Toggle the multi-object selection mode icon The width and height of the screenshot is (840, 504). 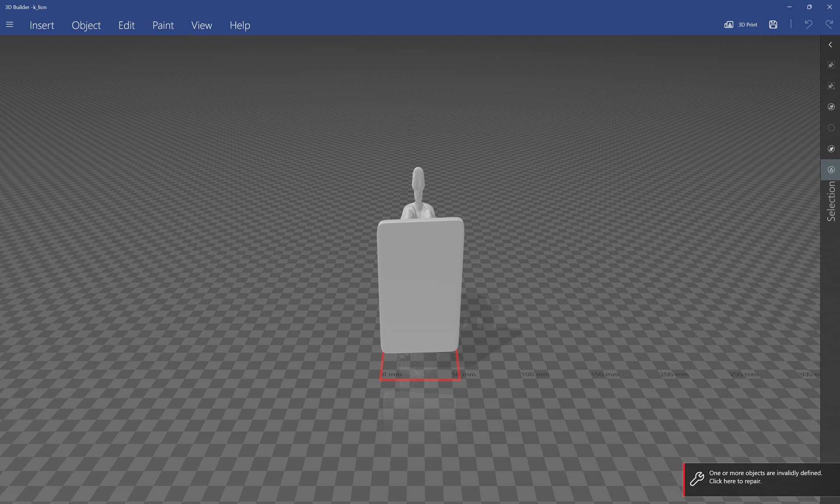pos(831,107)
